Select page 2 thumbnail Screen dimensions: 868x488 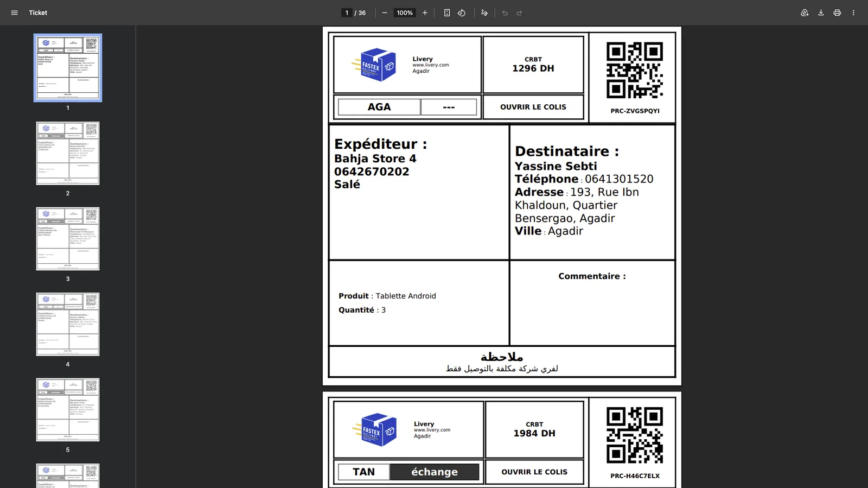(68, 153)
